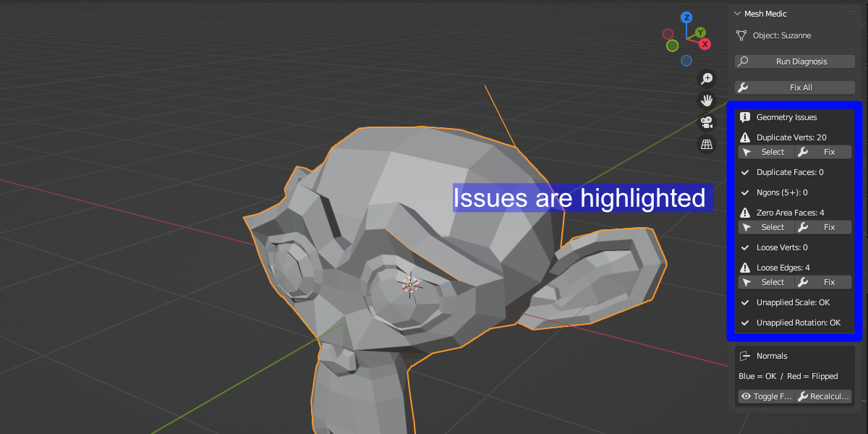Collapse the Mesh Medic panel

pos(737,13)
